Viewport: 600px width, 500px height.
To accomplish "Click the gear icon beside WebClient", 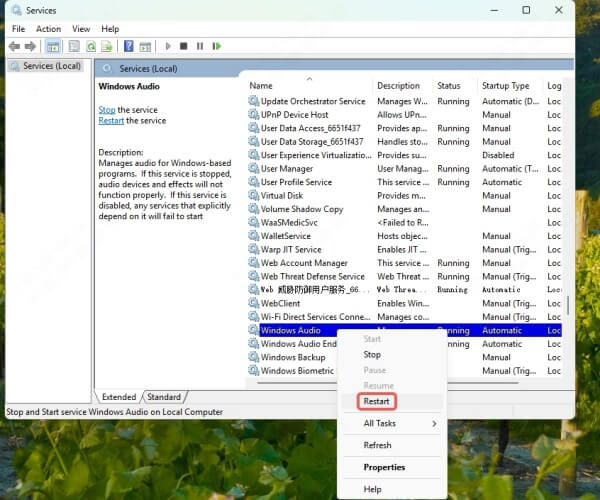I will click(253, 303).
